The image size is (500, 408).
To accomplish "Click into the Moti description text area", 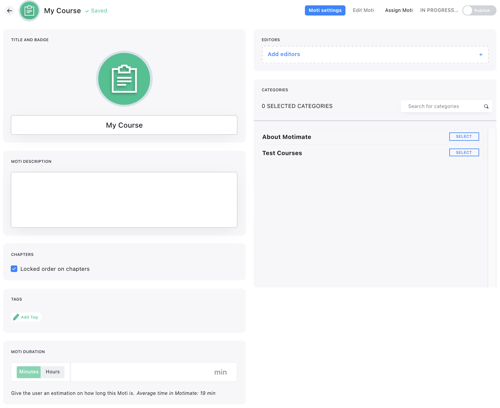I will pyautogui.click(x=124, y=200).
